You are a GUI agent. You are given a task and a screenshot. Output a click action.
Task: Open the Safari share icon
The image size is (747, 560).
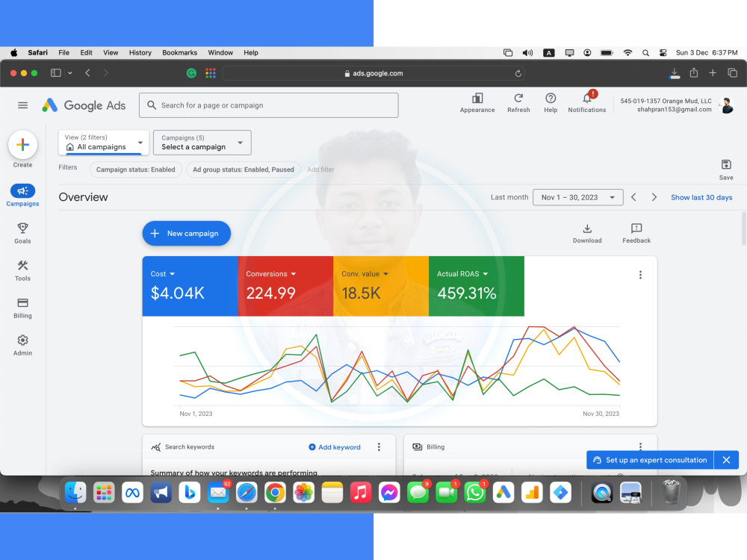pos(694,73)
